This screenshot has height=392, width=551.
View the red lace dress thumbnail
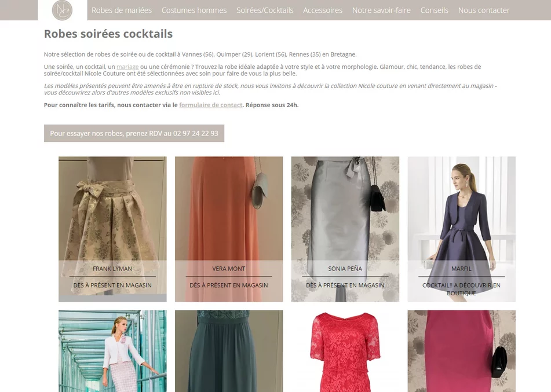pyautogui.click(x=345, y=351)
